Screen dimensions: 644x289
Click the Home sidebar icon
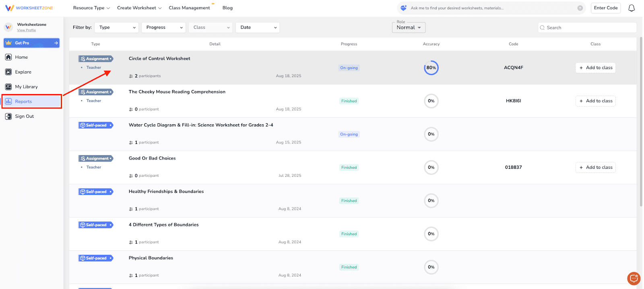[8, 57]
